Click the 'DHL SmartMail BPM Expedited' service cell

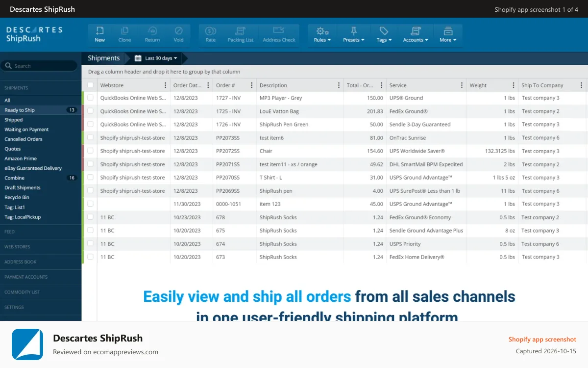tap(426, 164)
